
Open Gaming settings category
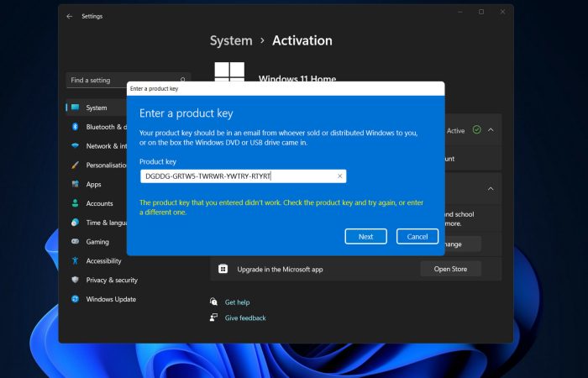97,242
